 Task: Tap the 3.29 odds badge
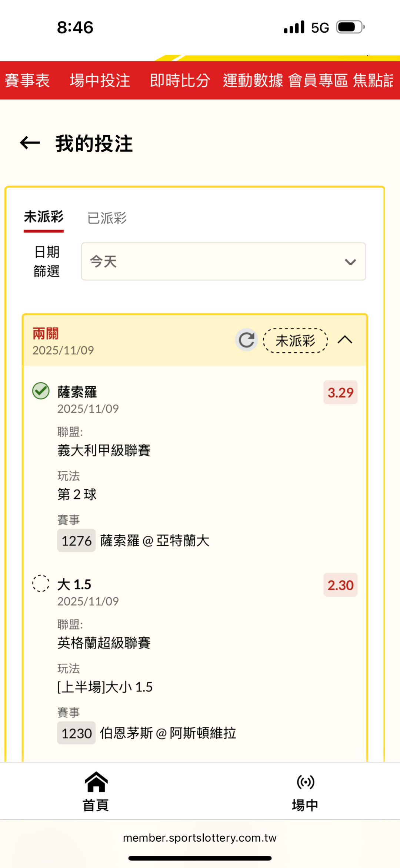coord(340,392)
